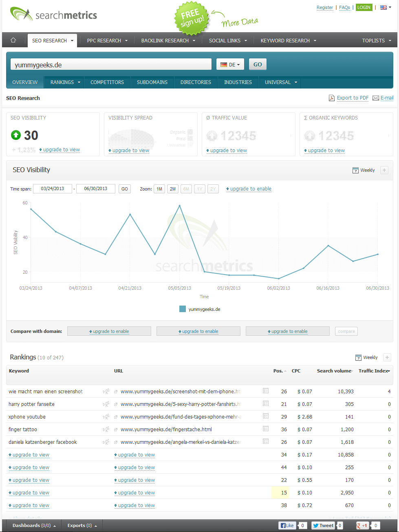Open external link icon for harry-potter-fanshirts URL
This screenshot has width=399, height=532.
pos(116,404)
